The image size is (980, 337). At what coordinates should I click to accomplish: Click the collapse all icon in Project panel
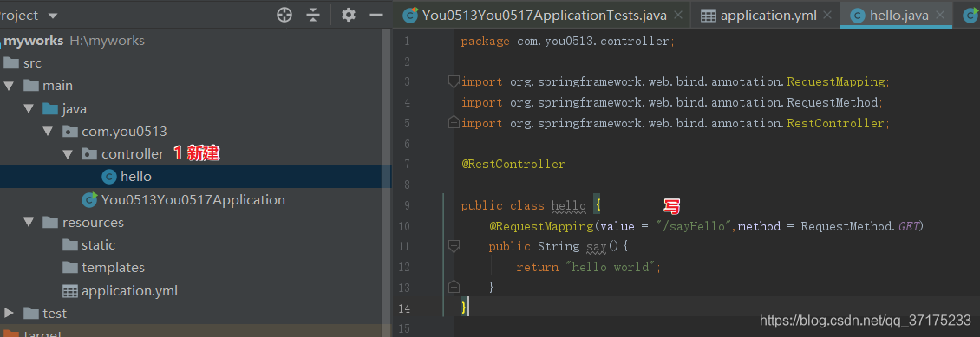tap(313, 15)
